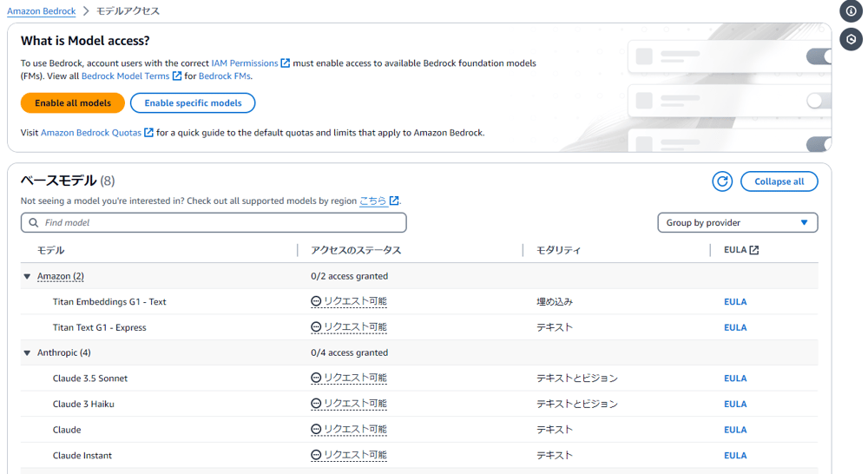Viewport: 868px width, 474px height.
Task: Open the external link icon beside IAM Permissions
Action: coord(285,63)
